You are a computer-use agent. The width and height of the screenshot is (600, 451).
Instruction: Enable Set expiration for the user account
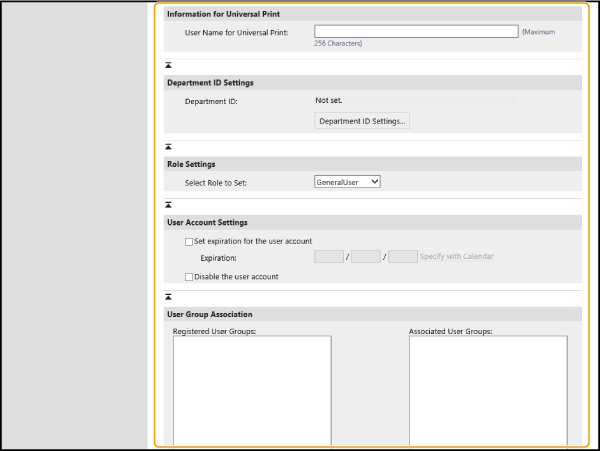click(x=189, y=241)
